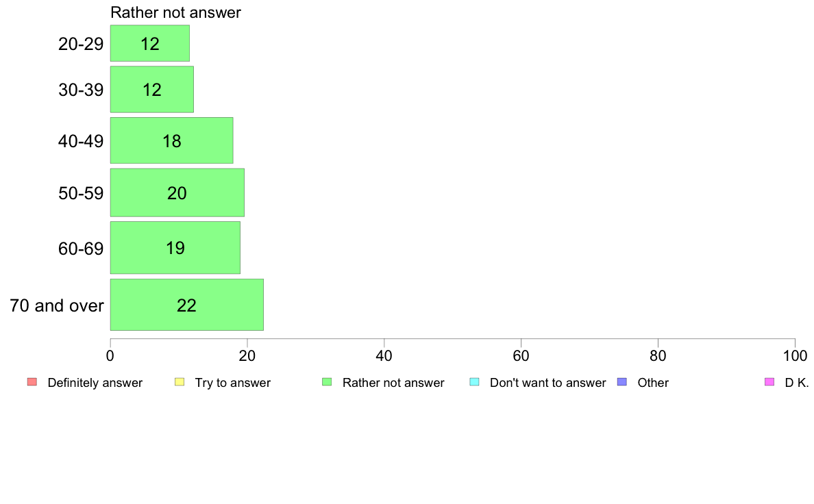Image resolution: width=814 pixels, height=504 pixels.
Task: Click the cyan Don't want to answer swatch
Action: tap(474, 382)
